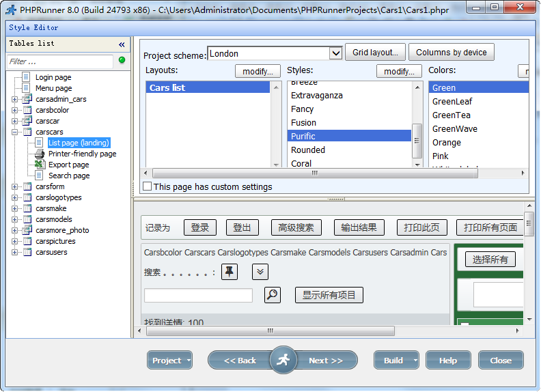
Task: Click the double-chevron expand icon in preview
Action: click(x=260, y=272)
